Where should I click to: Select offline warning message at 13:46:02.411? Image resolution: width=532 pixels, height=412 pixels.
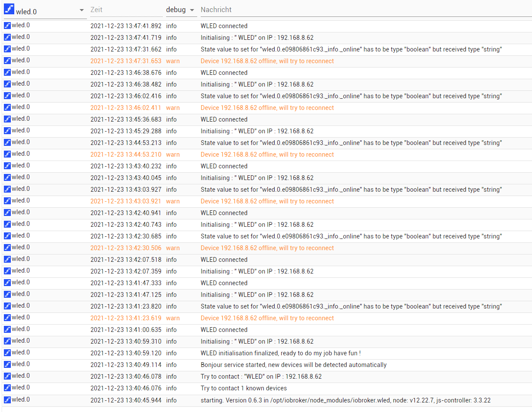(x=267, y=108)
